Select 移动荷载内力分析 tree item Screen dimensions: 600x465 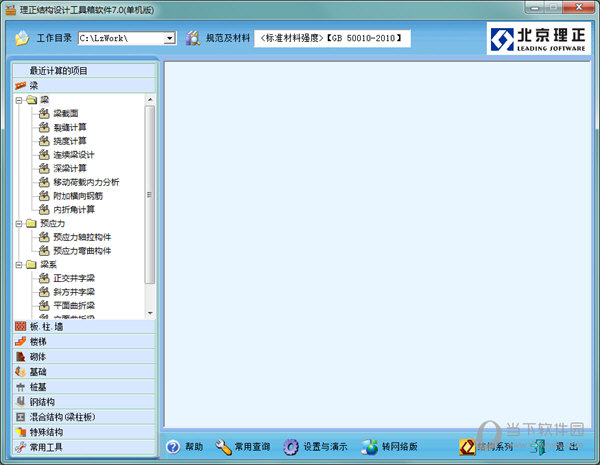point(85,182)
